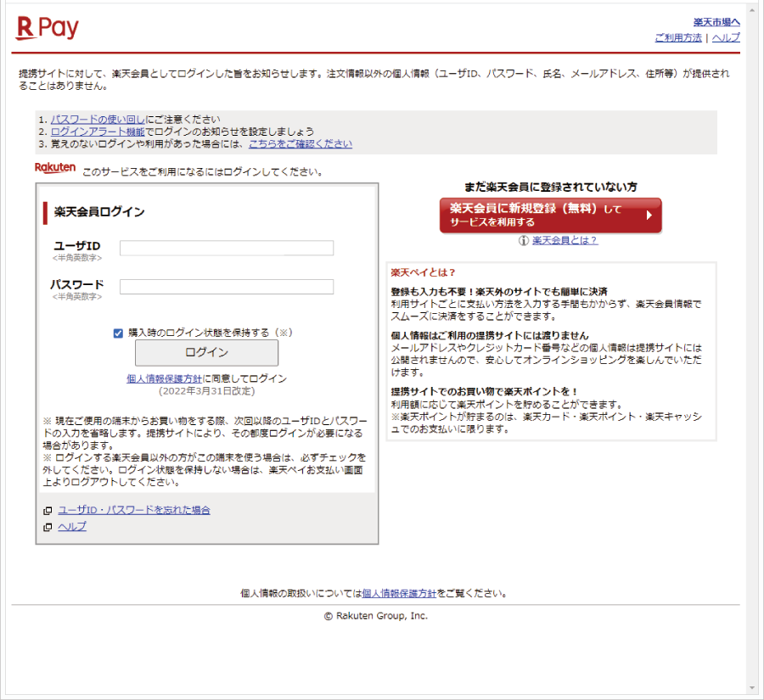Toggle 購入時のログイン状態を保持する checkbox
This screenshot has height=700, width=764.
pos(118,333)
